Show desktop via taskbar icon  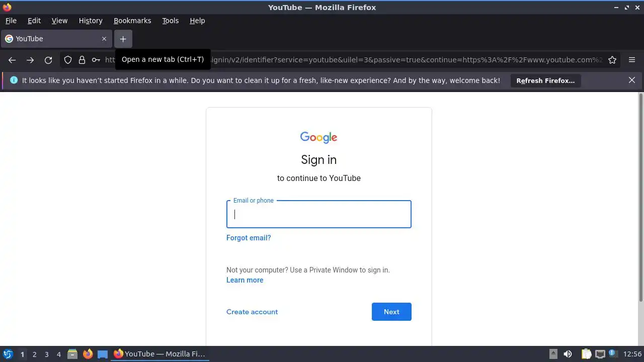click(x=103, y=354)
